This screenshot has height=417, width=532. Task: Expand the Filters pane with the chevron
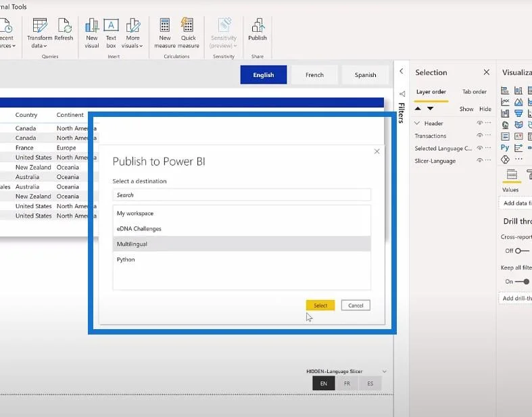tap(402, 71)
